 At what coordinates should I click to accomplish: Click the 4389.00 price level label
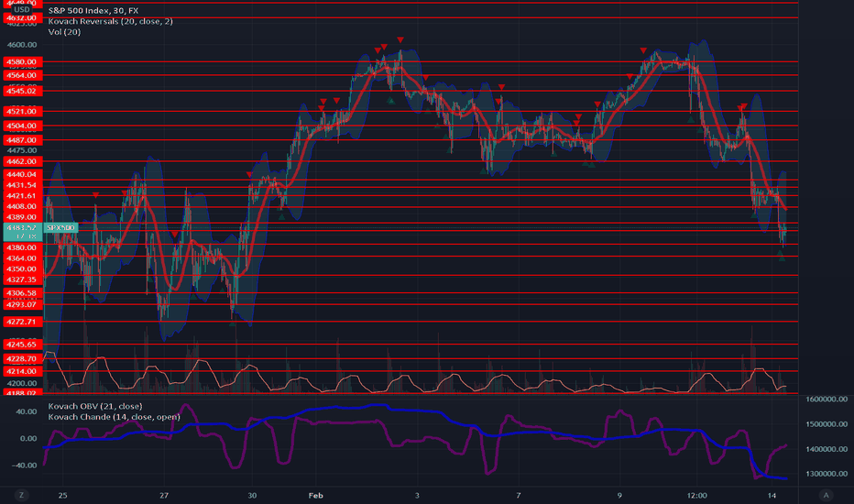click(x=22, y=217)
